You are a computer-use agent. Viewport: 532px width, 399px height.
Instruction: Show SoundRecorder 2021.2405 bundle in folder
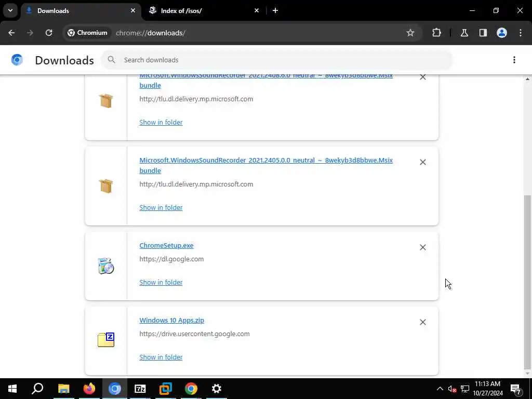click(x=161, y=207)
